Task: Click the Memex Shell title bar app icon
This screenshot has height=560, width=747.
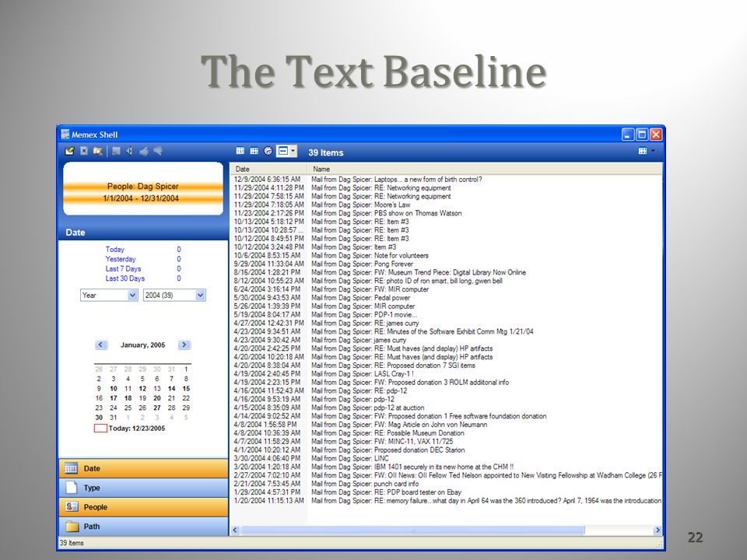Action: (65, 135)
